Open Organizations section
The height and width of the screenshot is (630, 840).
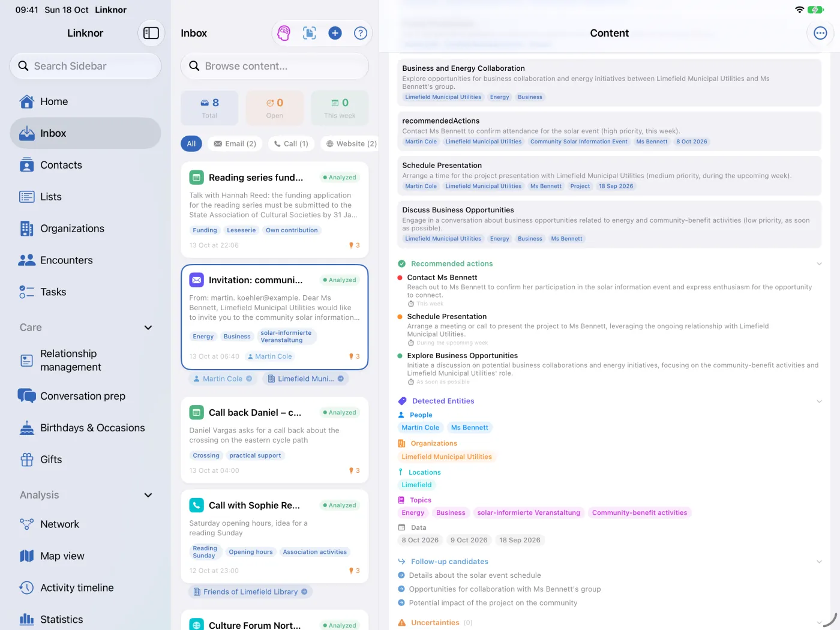pos(85,229)
